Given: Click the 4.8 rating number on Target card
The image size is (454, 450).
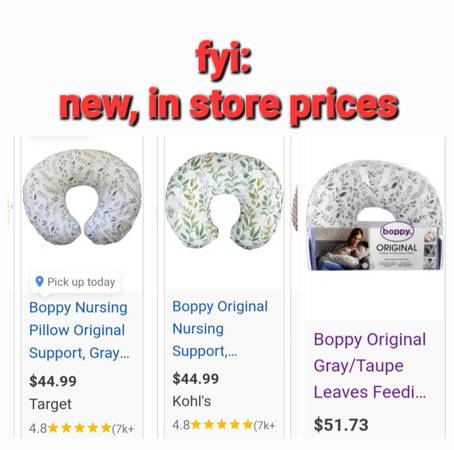Looking at the screenshot, I should point(38,428).
